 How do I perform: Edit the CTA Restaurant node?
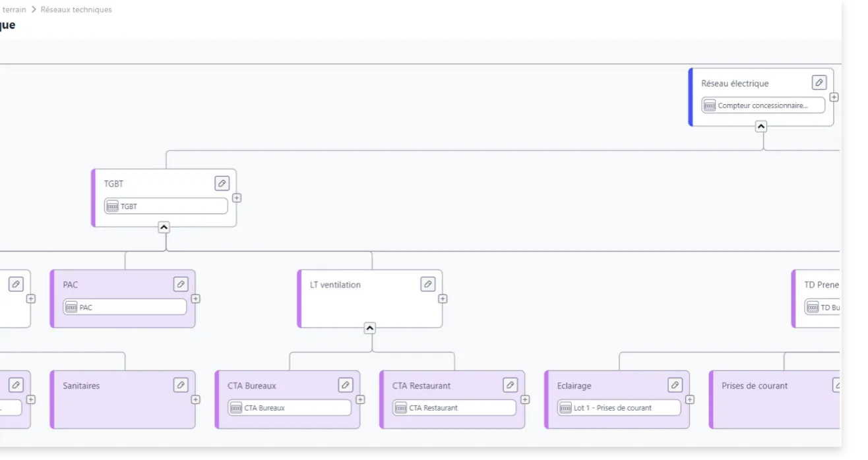[x=510, y=385]
